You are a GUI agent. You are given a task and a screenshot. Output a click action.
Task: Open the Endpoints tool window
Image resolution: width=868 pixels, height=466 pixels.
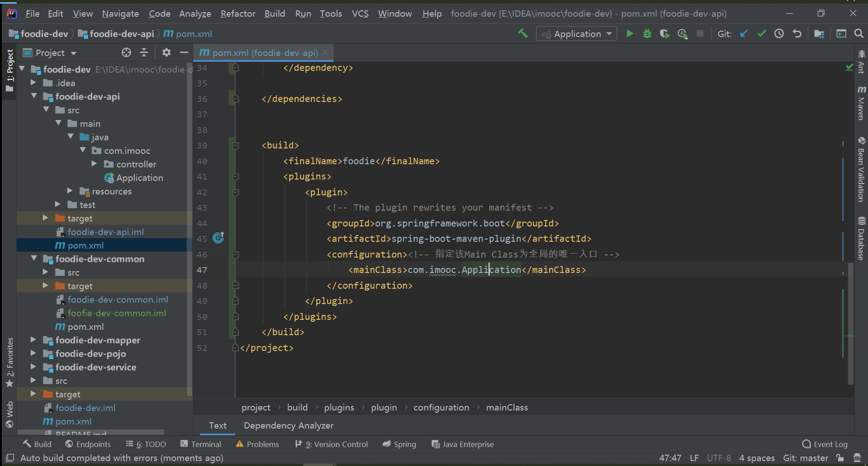(88, 444)
